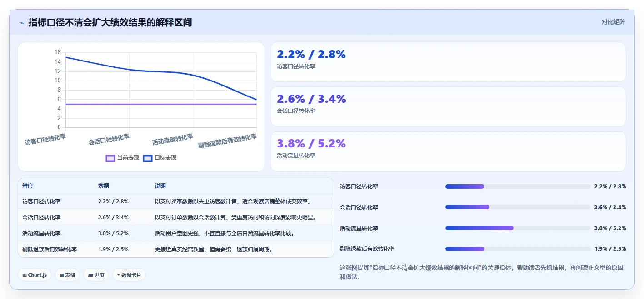Image resolution: width=644 pixels, height=299 pixels.
Task: Click the purple 当前表现 line in chart
Action: click(161, 104)
